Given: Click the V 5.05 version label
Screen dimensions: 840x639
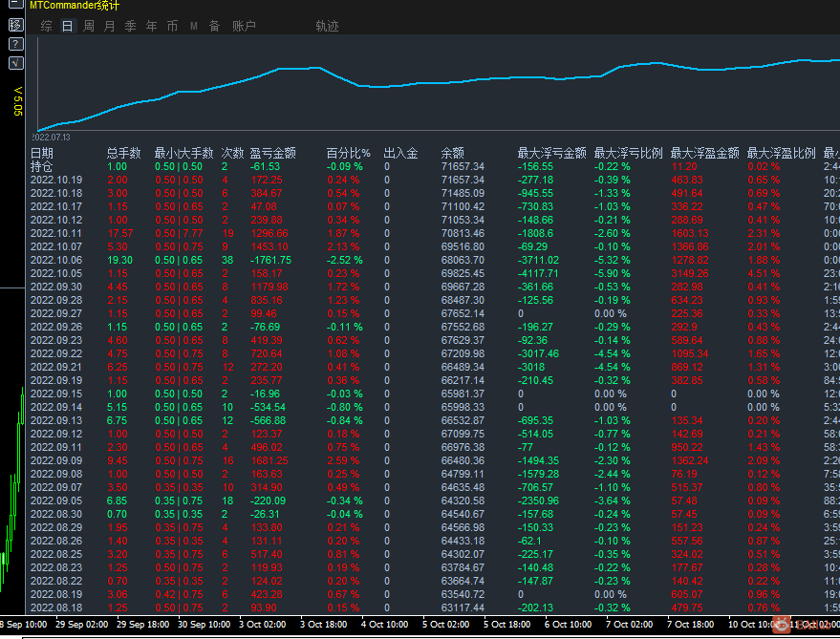Looking at the screenshot, I should (x=17, y=101).
